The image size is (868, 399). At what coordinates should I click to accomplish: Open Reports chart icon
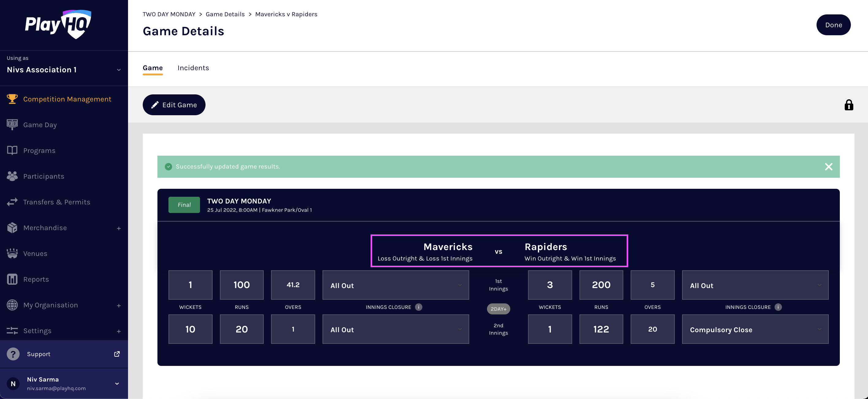[x=12, y=279]
